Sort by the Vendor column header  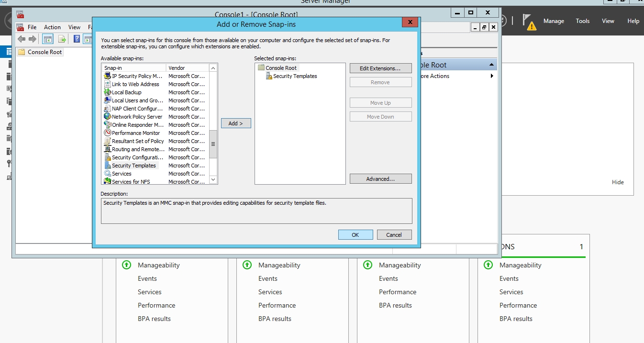(x=187, y=68)
